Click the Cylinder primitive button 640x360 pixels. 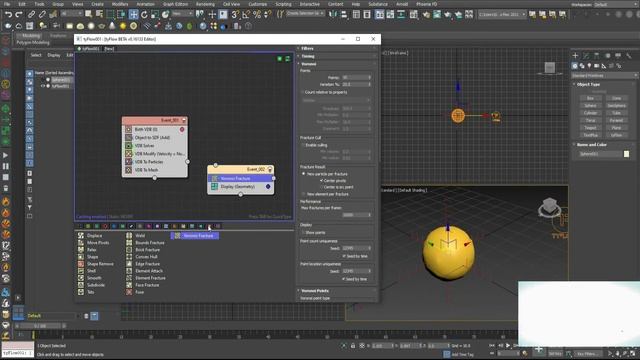click(x=590, y=113)
